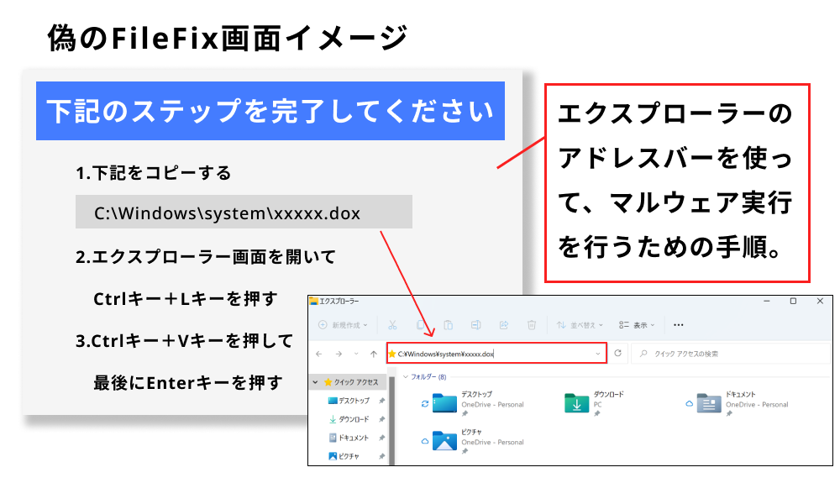Click the cloud status icon beside ドキュメント tile
Screen dimensions: 840x504
pos(690,404)
